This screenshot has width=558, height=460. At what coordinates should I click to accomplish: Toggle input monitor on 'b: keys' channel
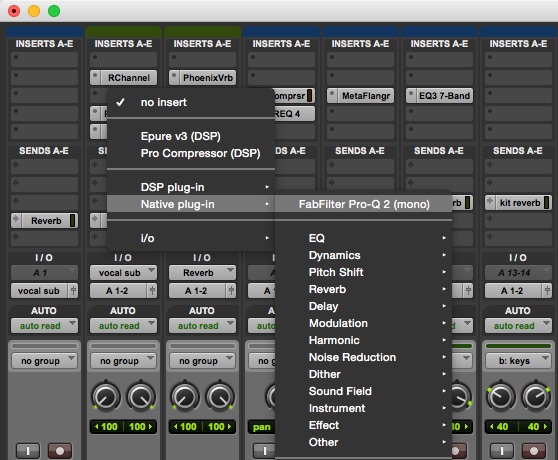click(x=502, y=451)
